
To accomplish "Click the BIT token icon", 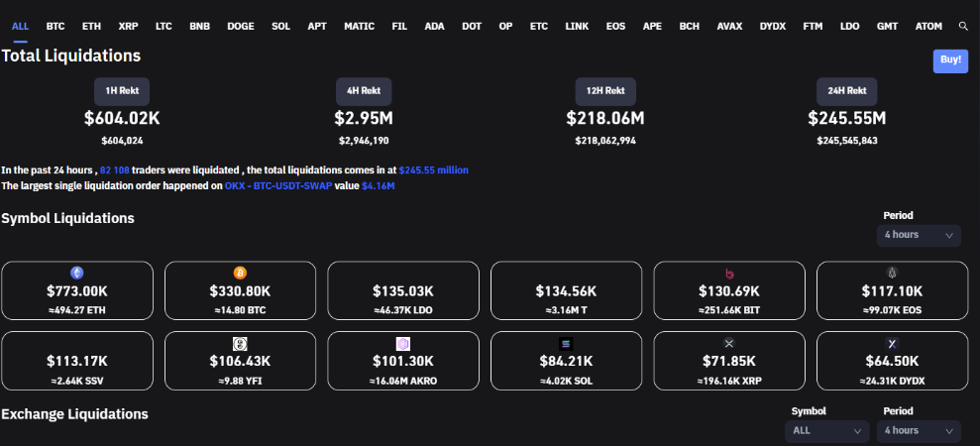I will tap(728, 273).
